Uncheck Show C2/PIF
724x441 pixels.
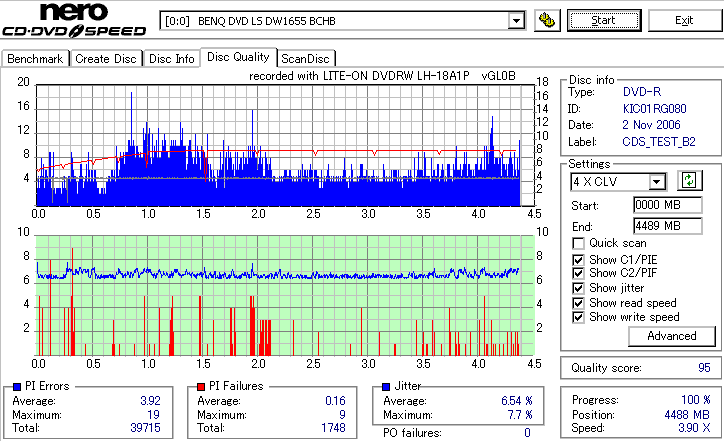pos(578,273)
